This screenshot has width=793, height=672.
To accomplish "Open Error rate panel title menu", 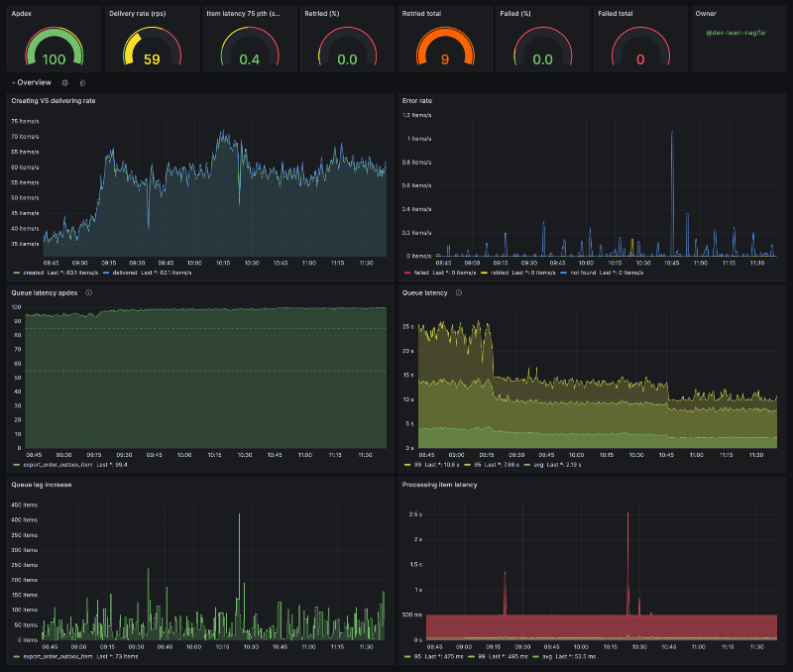I will coord(416,101).
